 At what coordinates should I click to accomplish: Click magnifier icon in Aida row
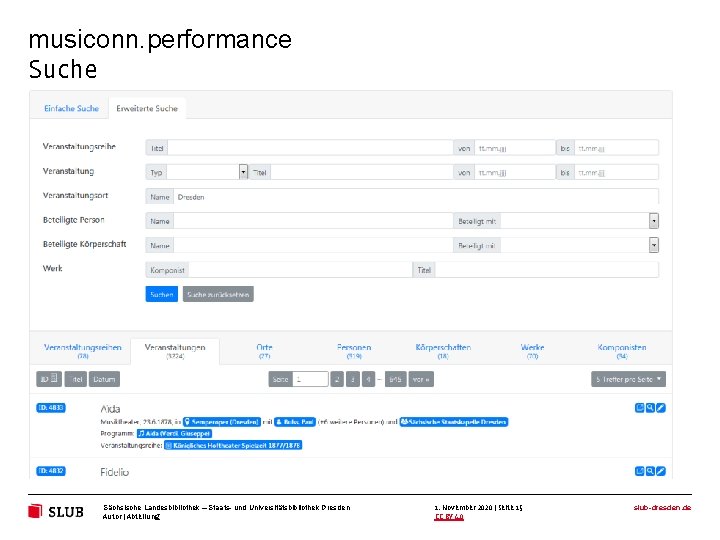650,408
